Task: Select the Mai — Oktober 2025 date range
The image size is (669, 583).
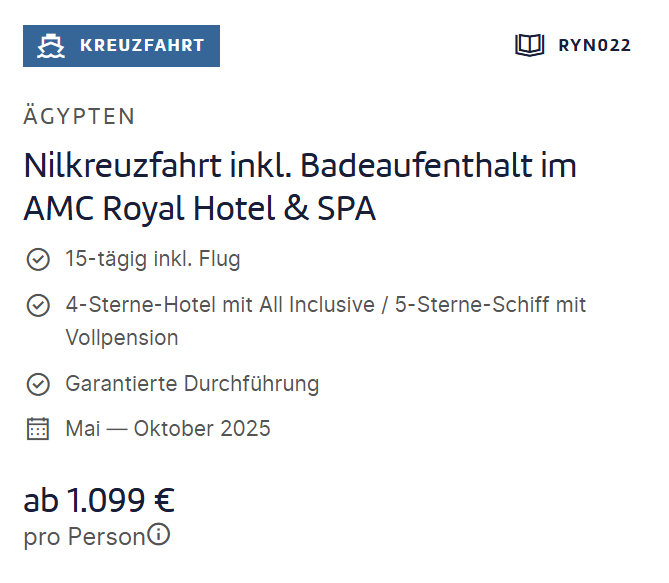Action: pos(168,429)
